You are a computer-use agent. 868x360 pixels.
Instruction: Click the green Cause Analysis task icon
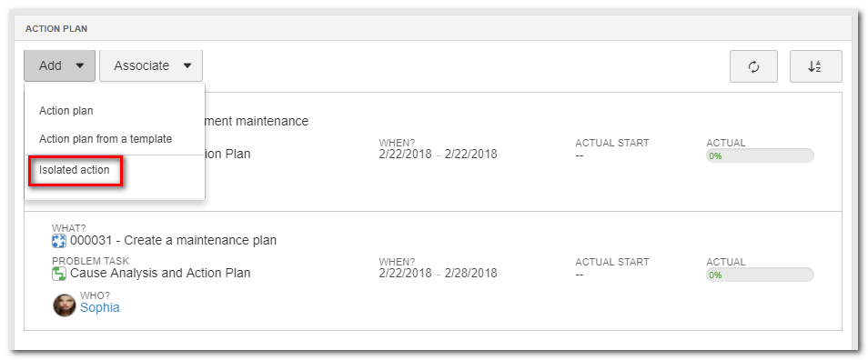59,273
